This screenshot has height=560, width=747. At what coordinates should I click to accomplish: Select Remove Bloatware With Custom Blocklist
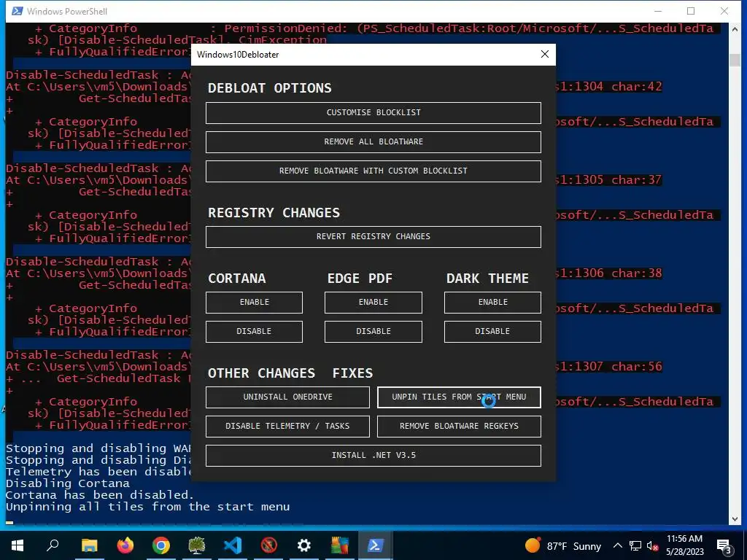373,171
